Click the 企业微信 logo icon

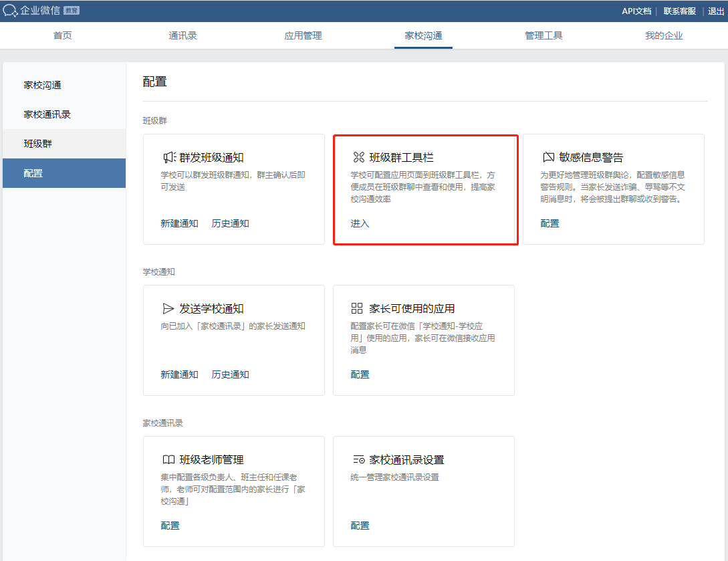[x=10, y=11]
